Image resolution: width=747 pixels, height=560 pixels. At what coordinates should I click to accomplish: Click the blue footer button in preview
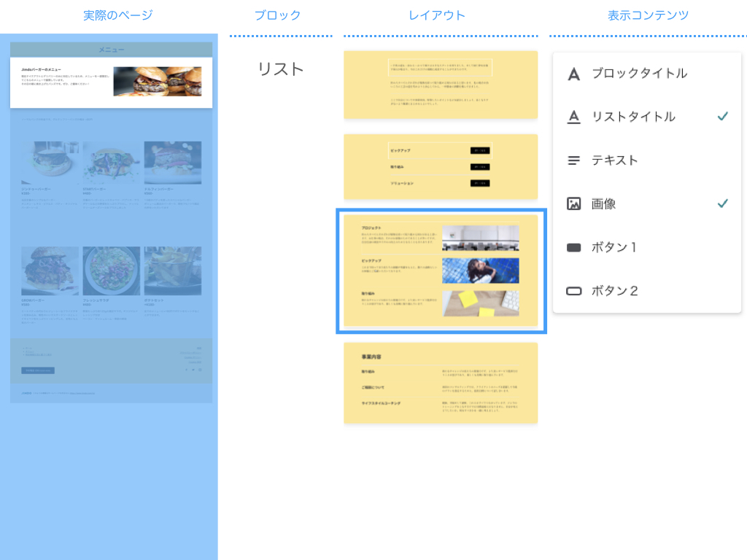click(38, 370)
